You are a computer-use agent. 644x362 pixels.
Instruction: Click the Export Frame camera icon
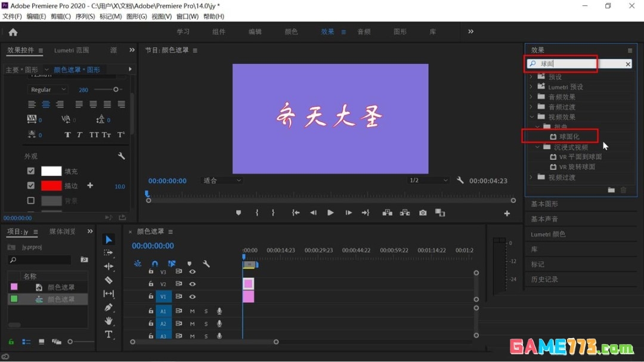(423, 212)
